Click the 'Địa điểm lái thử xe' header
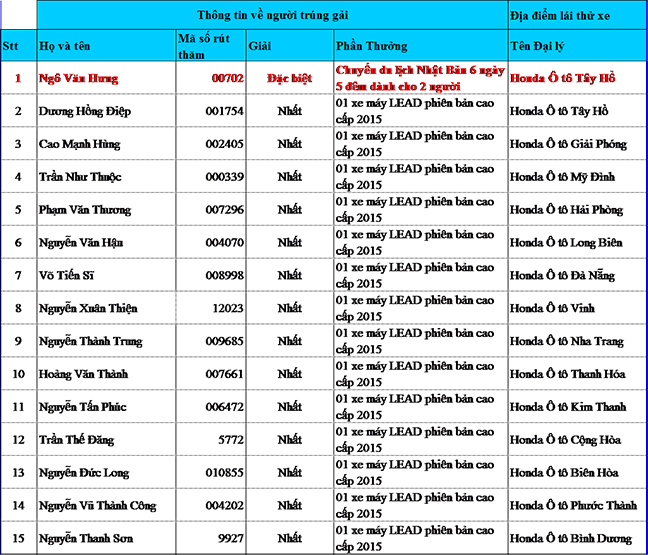 coord(578,15)
